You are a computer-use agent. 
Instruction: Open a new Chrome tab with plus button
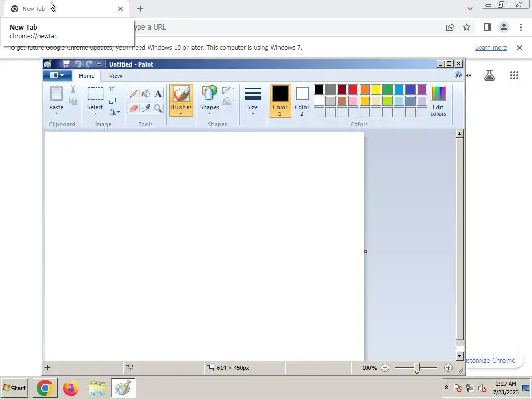140,9
